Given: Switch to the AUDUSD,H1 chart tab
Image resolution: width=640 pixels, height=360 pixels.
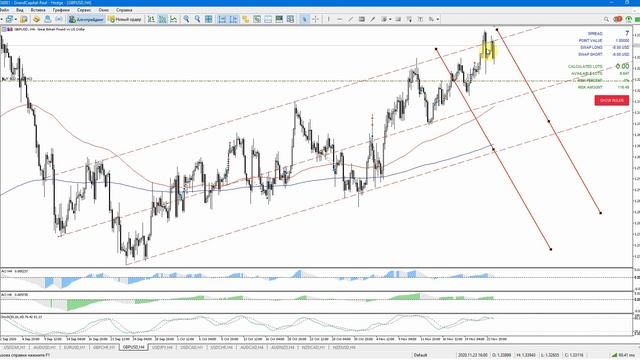Looking at the screenshot, I should 44,347.
